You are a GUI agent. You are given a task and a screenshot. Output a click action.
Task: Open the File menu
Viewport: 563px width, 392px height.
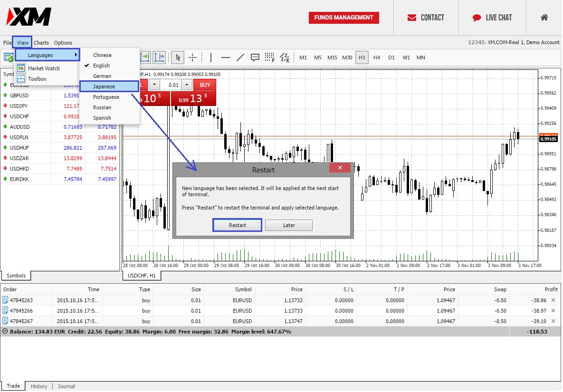[x=7, y=42]
